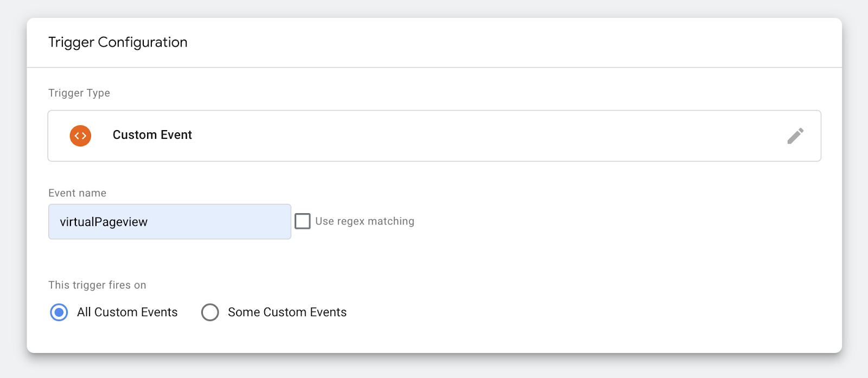Enable the Use regex matching checkbox

[303, 221]
